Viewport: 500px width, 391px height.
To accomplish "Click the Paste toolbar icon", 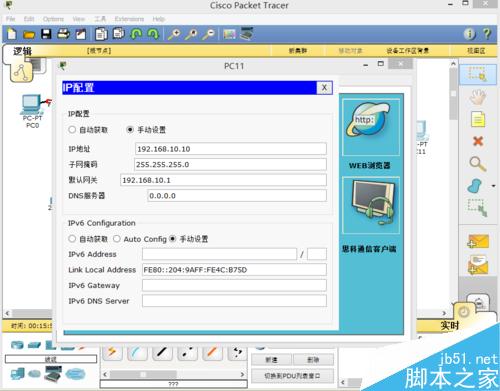I will click(x=118, y=34).
